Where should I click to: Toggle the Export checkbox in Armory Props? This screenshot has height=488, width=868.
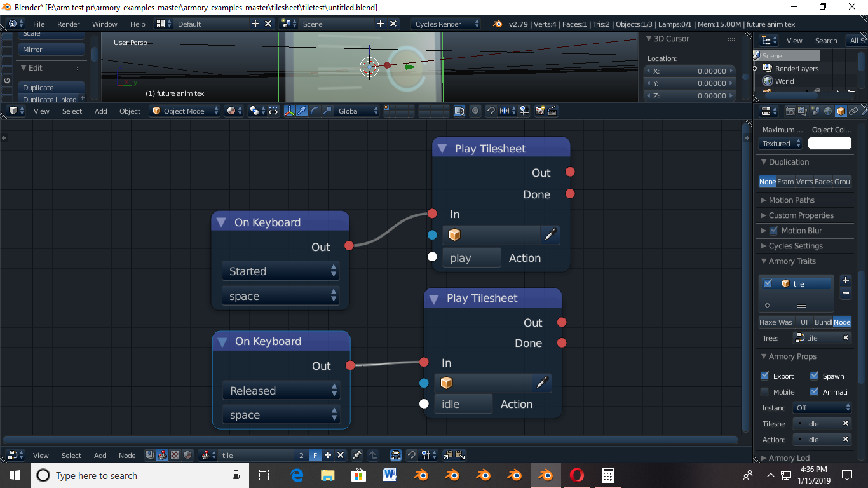765,376
